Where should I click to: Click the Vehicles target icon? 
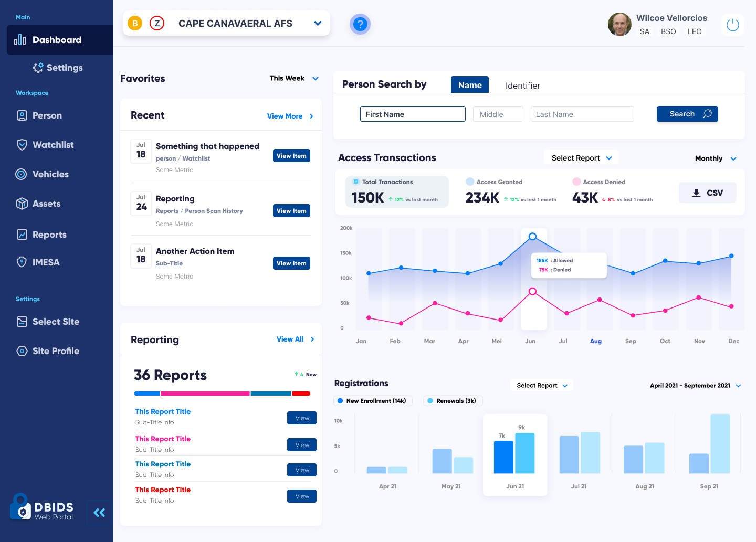[x=21, y=174]
